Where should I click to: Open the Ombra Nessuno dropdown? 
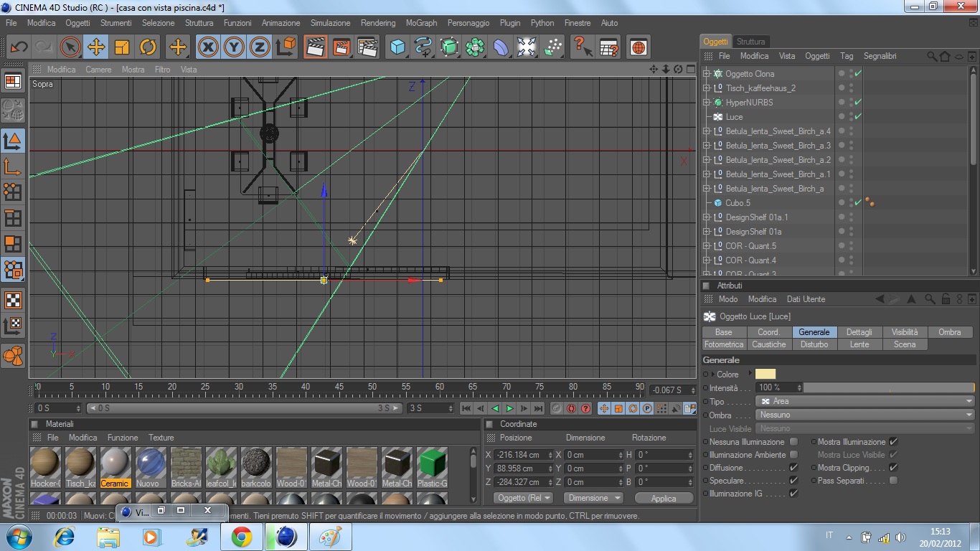tap(864, 415)
